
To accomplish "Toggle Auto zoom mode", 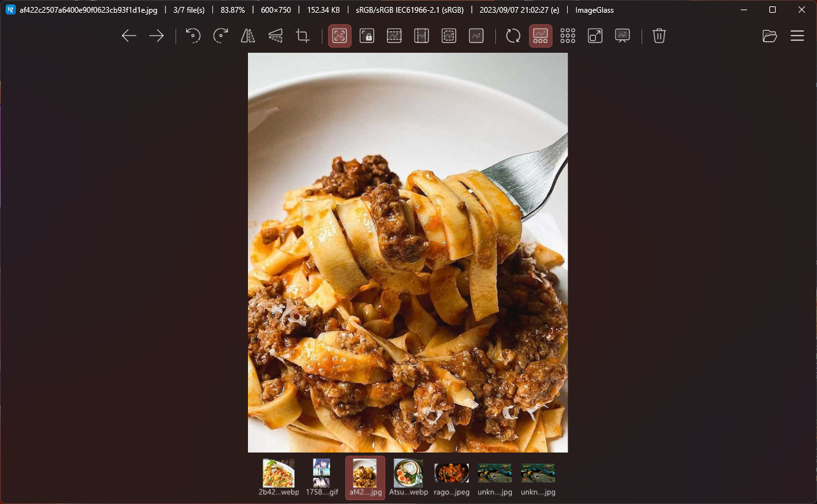I will [x=340, y=36].
